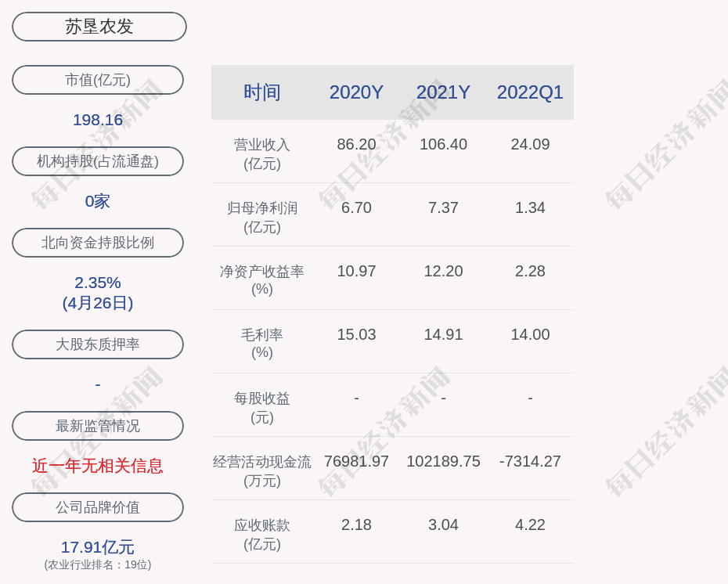Click receivables value 3.04

(x=443, y=525)
